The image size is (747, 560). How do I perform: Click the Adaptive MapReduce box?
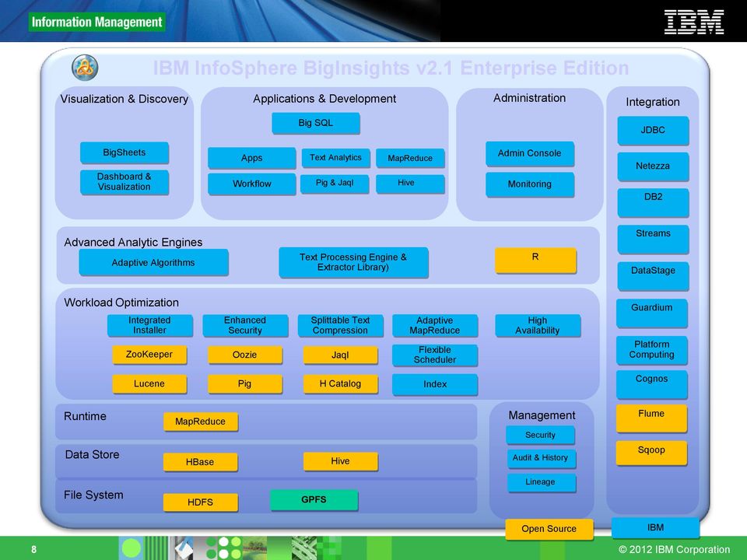coord(434,325)
